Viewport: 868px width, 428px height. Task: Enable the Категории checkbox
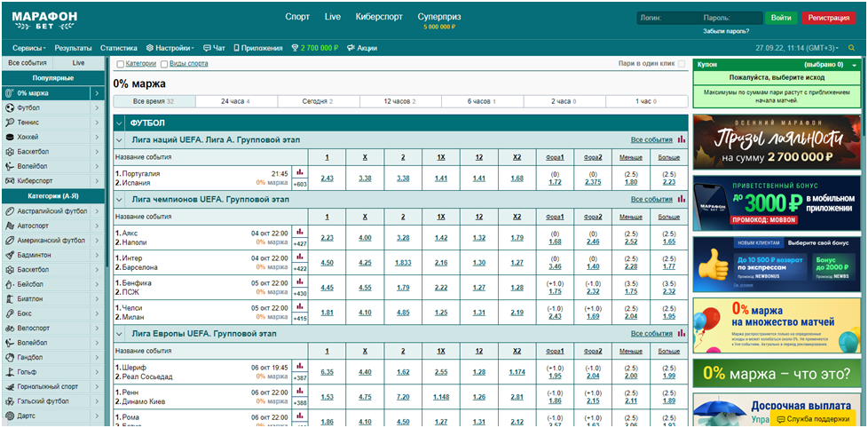121,64
